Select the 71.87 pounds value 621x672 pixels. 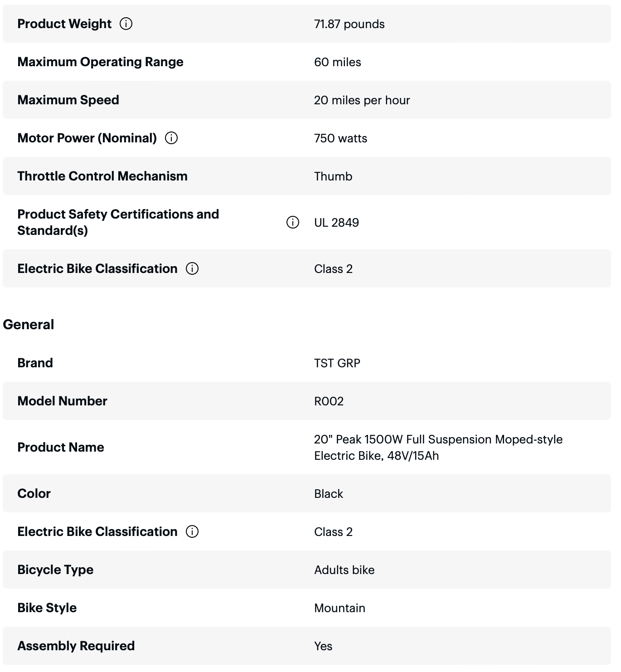coord(349,24)
